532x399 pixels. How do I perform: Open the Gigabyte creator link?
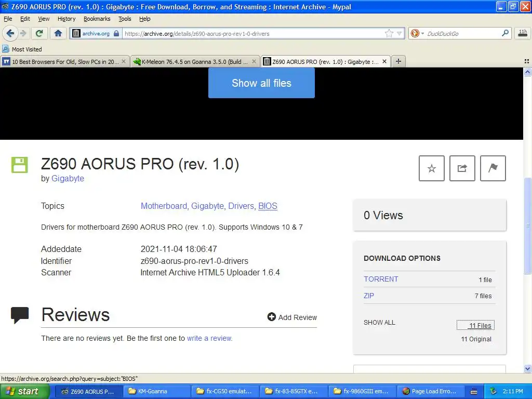click(68, 179)
